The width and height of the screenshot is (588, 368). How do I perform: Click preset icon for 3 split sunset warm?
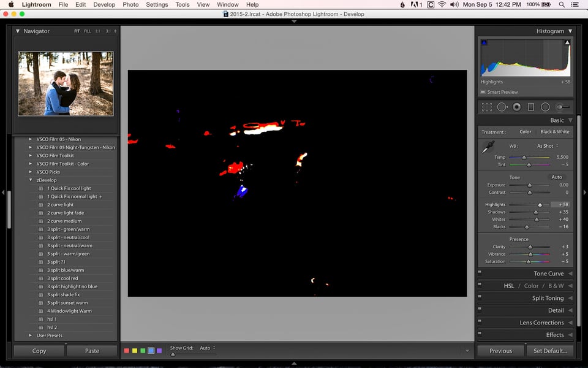[x=40, y=303]
